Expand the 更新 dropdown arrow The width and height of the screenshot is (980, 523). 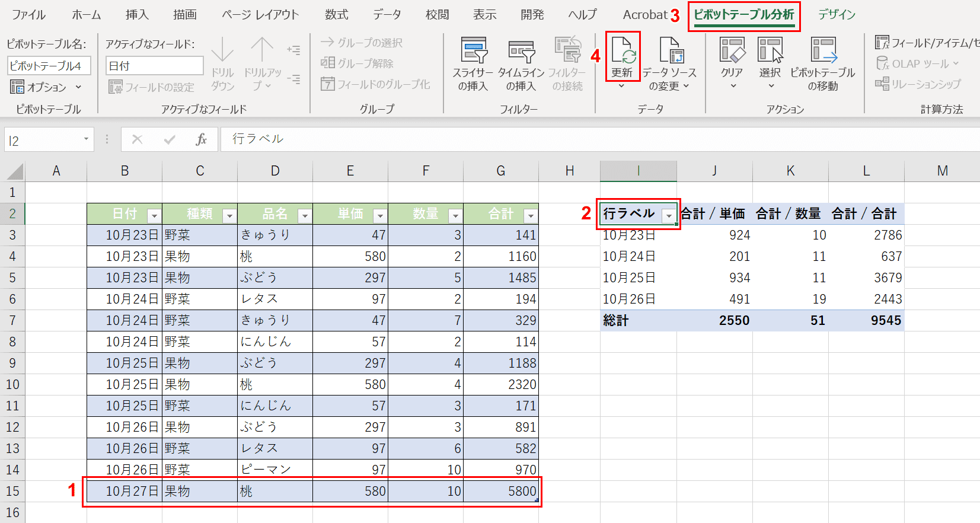pos(621,86)
